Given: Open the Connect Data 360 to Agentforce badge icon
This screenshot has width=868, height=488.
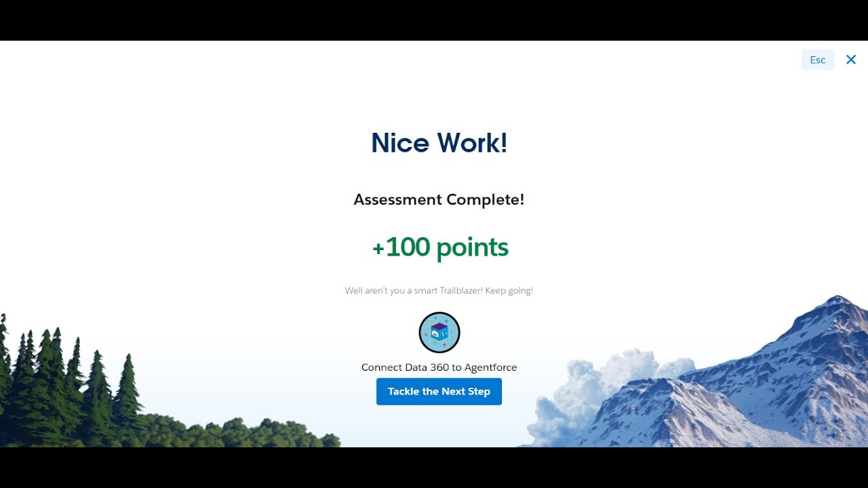Looking at the screenshot, I should pyautogui.click(x=439, y=333).
